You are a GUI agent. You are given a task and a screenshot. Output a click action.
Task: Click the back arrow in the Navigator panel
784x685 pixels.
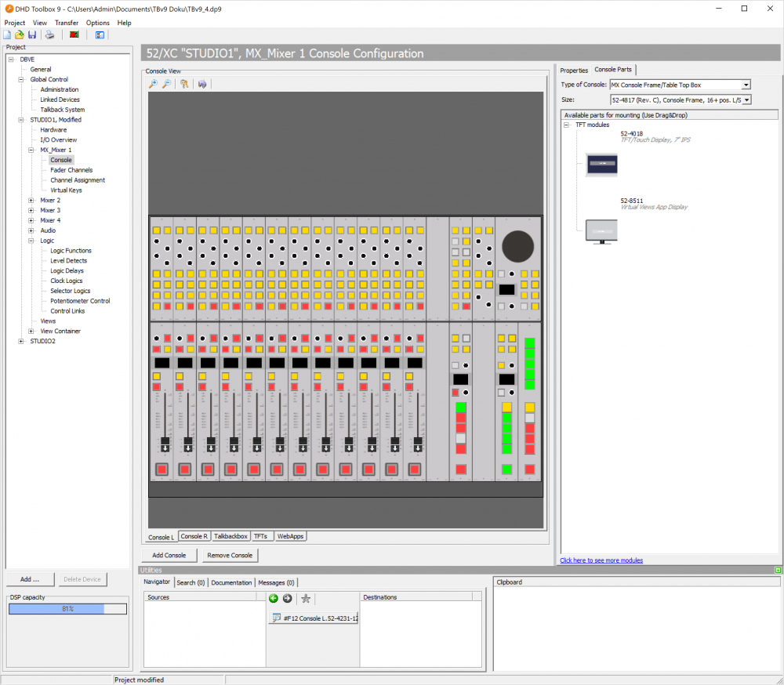(x=274, y=598)
